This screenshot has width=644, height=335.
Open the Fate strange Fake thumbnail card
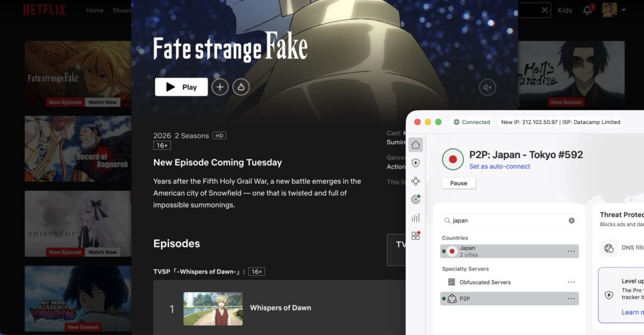(x=77, y=74)
